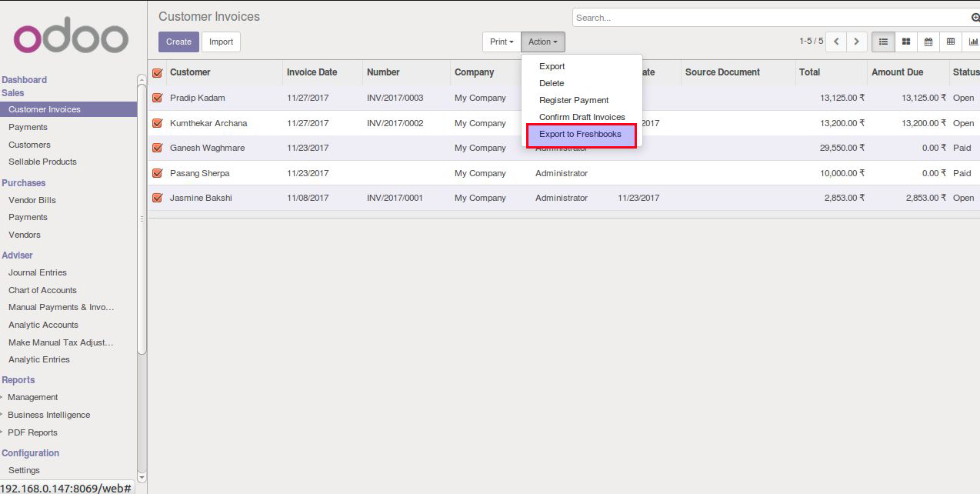The image size is (980, 494).
Task: Expand the Management reports section
Action: [32, 397]
